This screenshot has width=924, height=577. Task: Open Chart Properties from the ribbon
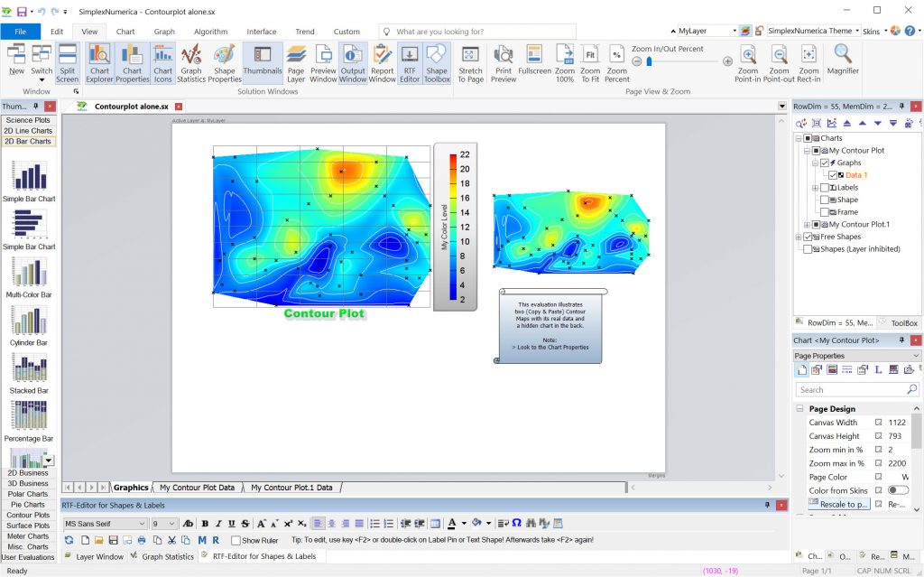pos(132,63)
